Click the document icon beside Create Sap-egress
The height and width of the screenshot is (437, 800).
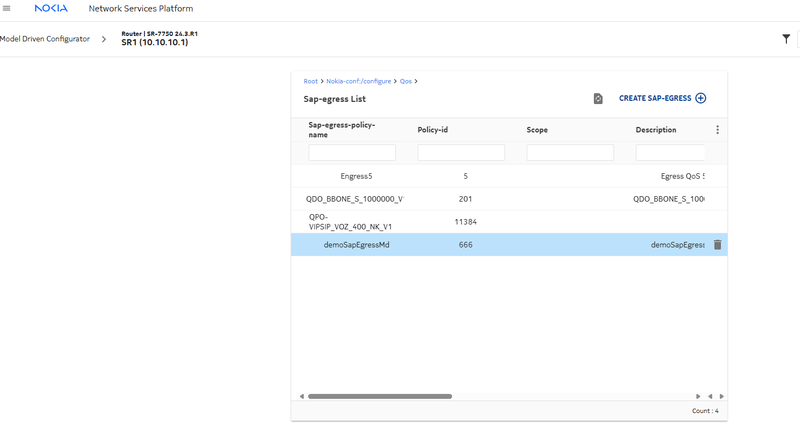tap(598, 99)
